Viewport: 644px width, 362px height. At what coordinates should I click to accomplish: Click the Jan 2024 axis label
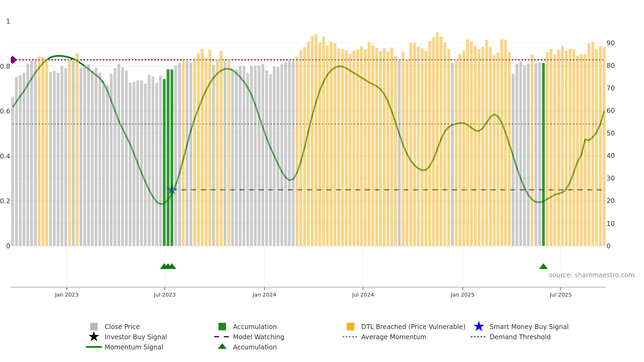[x=264, y=295]
